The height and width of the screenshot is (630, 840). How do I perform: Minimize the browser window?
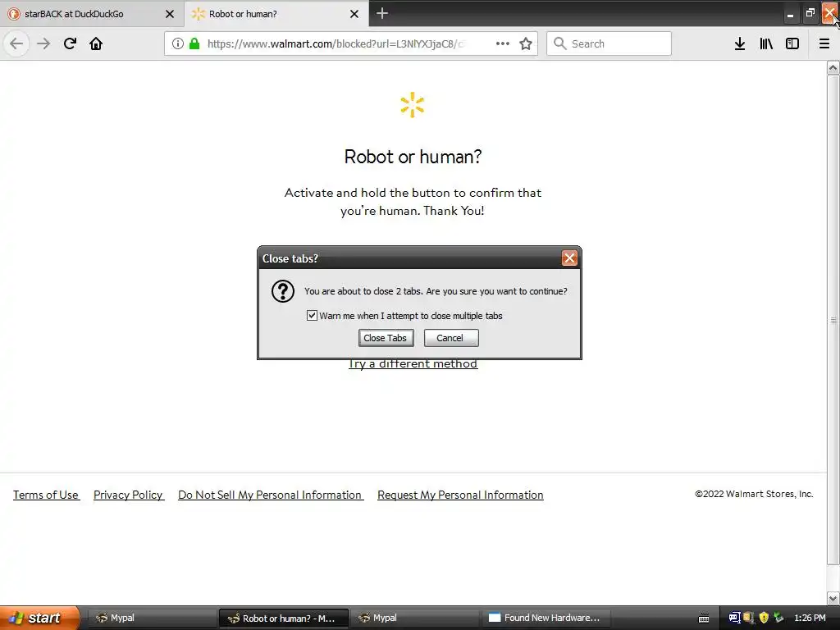pos(790,13)
